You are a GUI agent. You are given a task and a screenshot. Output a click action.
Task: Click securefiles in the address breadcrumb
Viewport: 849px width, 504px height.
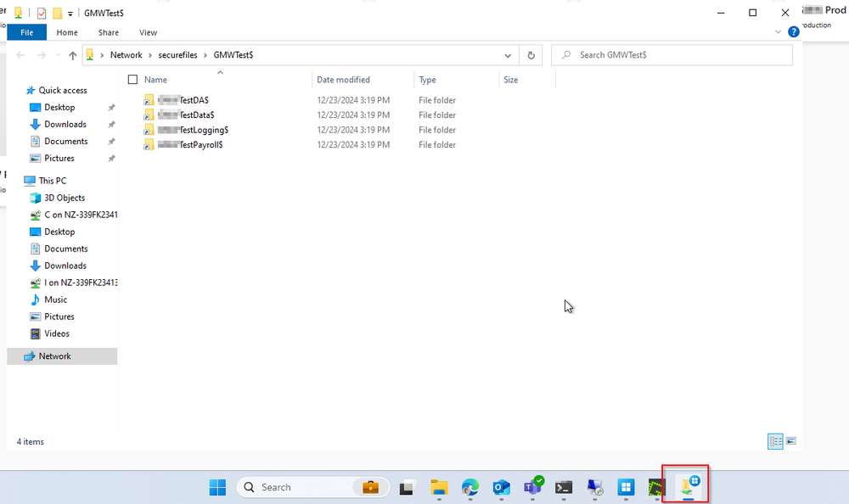coord(178,55)
